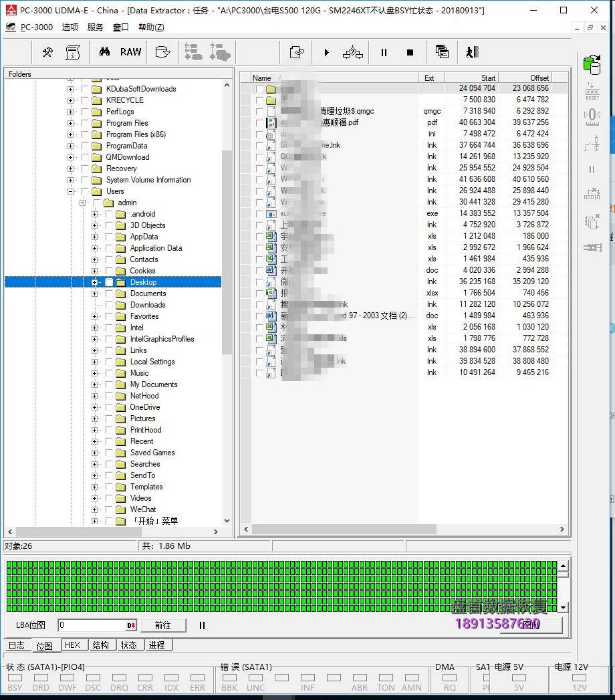Click the Play (start) toolbar button

click(x=327, y=53)
